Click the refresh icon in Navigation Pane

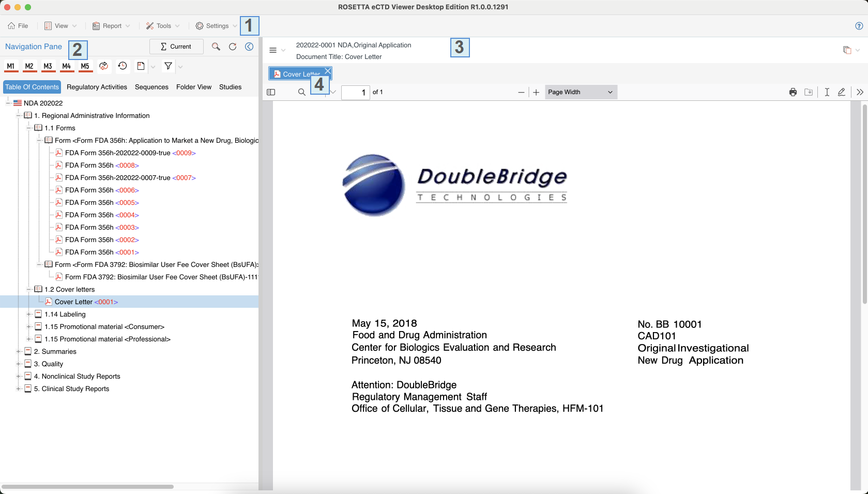point(233,47)
